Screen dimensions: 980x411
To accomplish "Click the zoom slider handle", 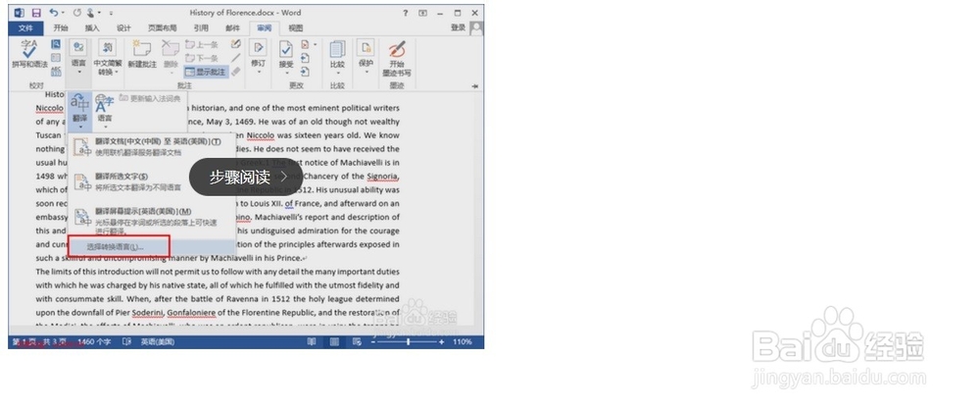I will coord(408,342).
